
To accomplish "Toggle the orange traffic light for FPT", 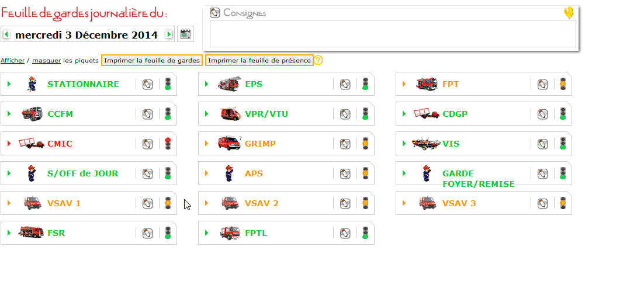I will pos(563,84).
